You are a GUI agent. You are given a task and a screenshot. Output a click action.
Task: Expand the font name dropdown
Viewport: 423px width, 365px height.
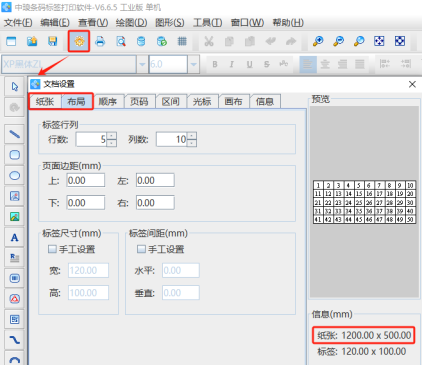pos(142,64)
